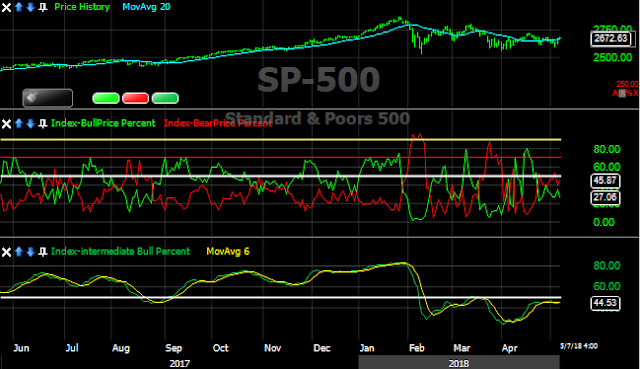Image resolution: width=640 pixels, height=369 pixels.
Task: Pin the Price History pane
Action: click(x=42, y=7)
